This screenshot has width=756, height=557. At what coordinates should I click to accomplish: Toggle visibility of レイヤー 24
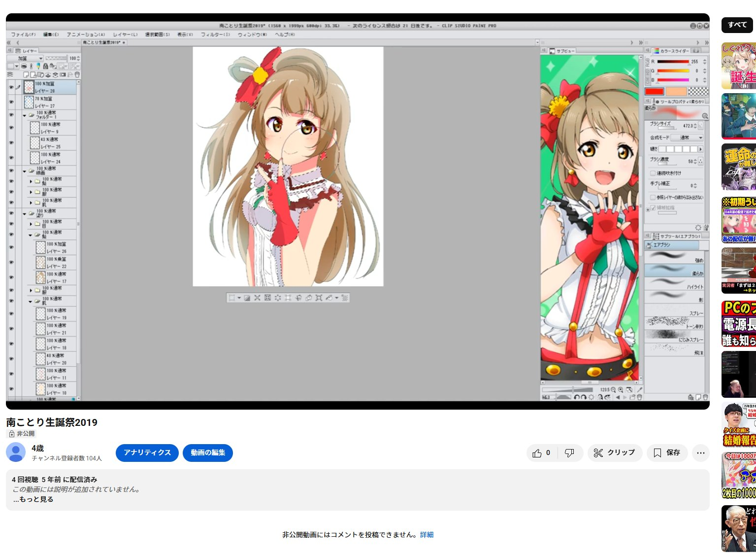click(11, 158)
